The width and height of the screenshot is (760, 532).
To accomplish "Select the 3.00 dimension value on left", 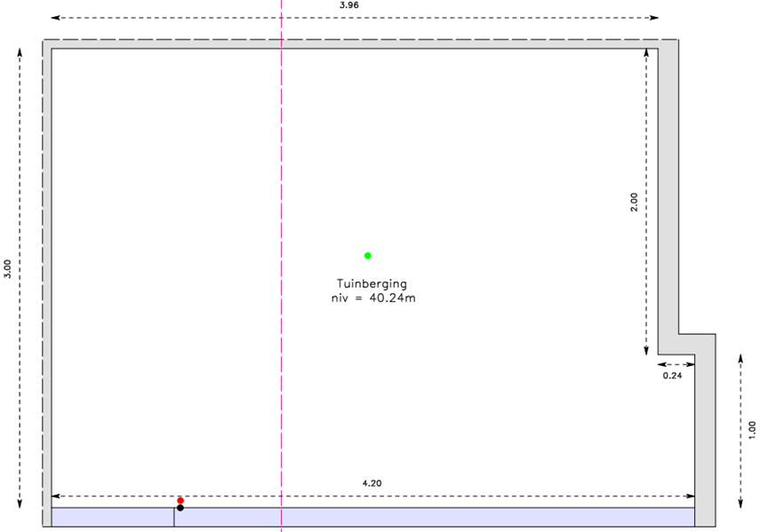I will [x=8, y=269].
